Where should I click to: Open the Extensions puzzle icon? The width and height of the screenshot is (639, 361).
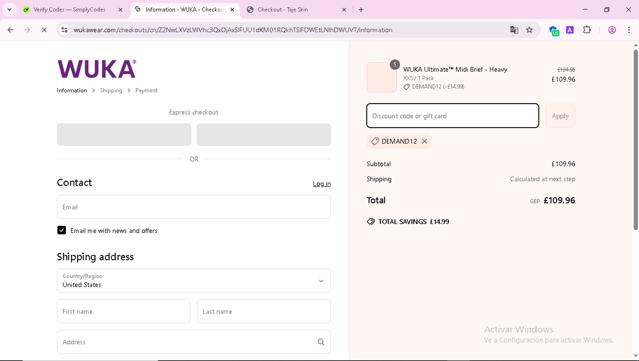(586, 30)
